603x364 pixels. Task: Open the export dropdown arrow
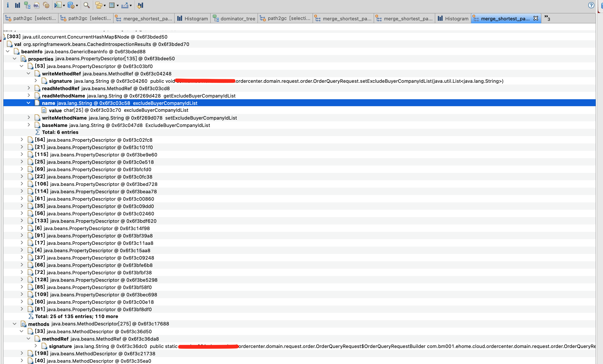(x=130, y=5)
